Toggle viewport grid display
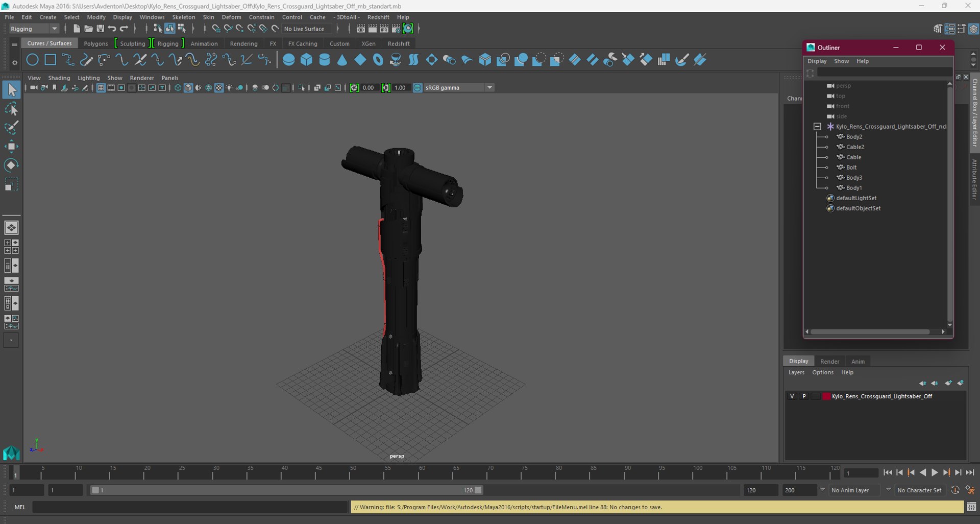 tap(101, 88)
